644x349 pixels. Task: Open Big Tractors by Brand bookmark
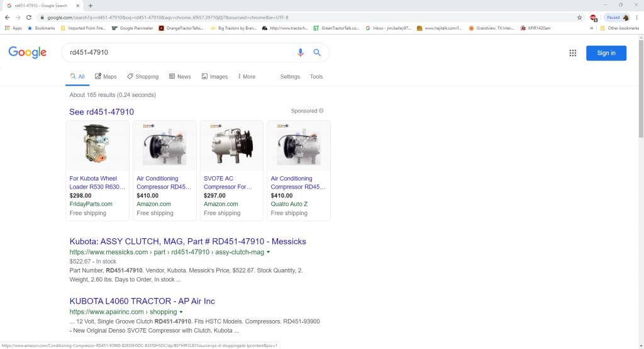pos(233,28)
